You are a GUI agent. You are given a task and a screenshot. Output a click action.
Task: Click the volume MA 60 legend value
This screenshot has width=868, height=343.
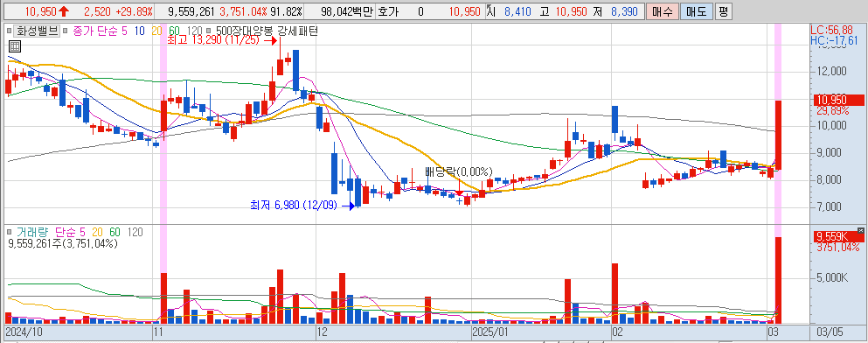[115, 232]
